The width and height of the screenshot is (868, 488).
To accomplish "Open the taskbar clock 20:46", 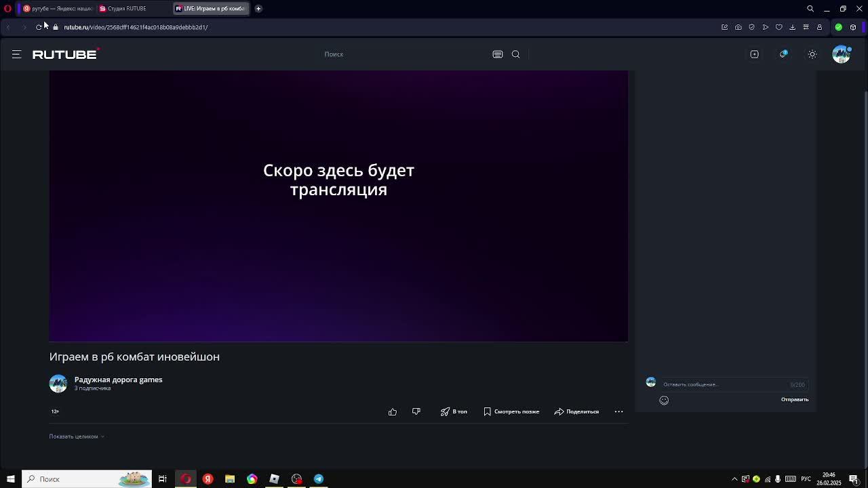I will tap(829, 479).
